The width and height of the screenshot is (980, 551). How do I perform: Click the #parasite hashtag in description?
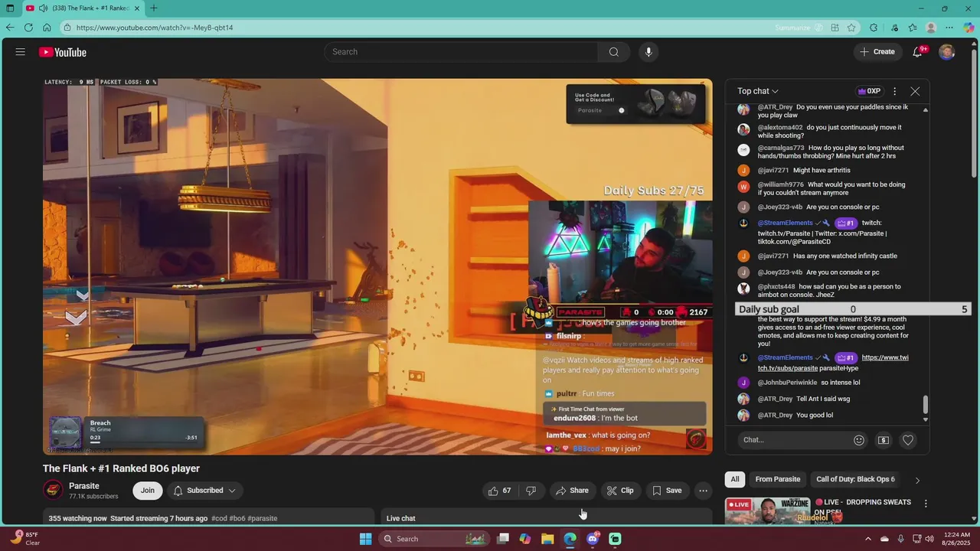262,518
